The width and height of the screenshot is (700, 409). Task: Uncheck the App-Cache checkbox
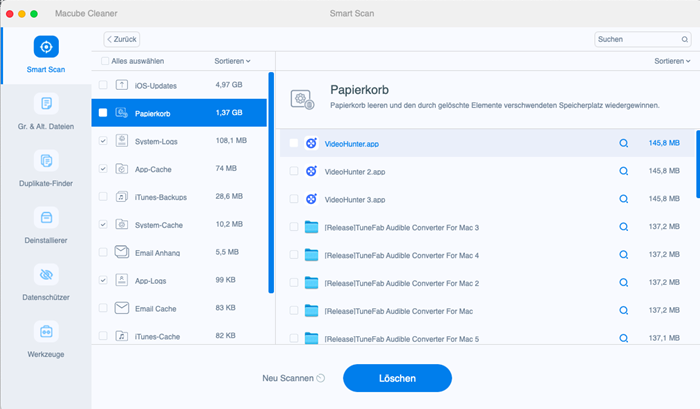(x=103, y=169)
